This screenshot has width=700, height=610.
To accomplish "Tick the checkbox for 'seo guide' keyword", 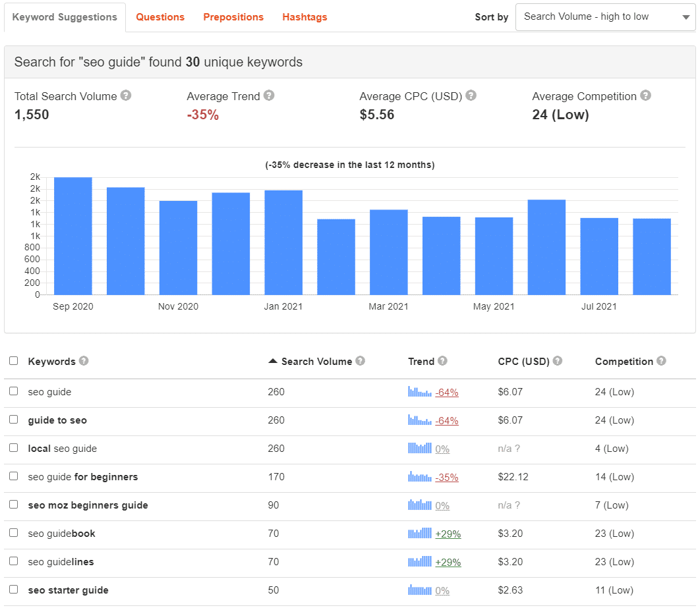I will click(14, 391).
